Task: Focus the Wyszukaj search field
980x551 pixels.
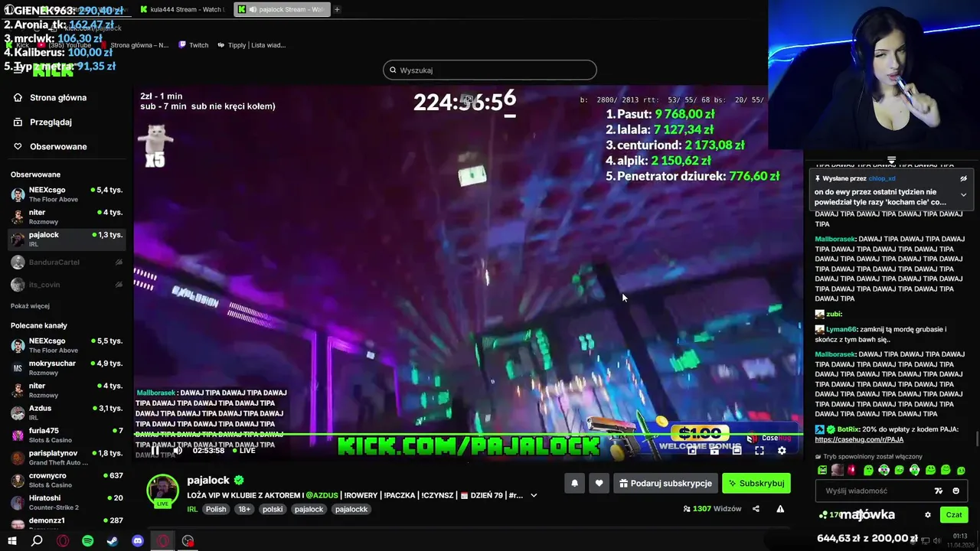Action: coord(490,70)
